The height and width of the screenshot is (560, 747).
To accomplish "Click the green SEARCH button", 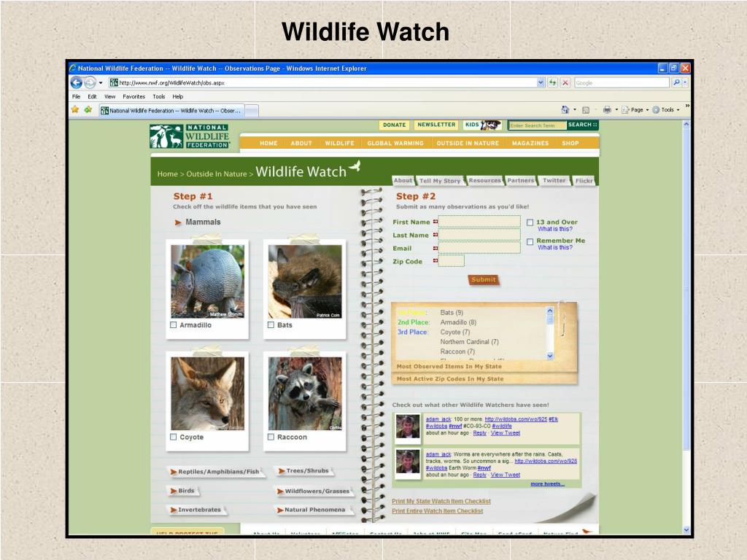I will coord(583,125).
